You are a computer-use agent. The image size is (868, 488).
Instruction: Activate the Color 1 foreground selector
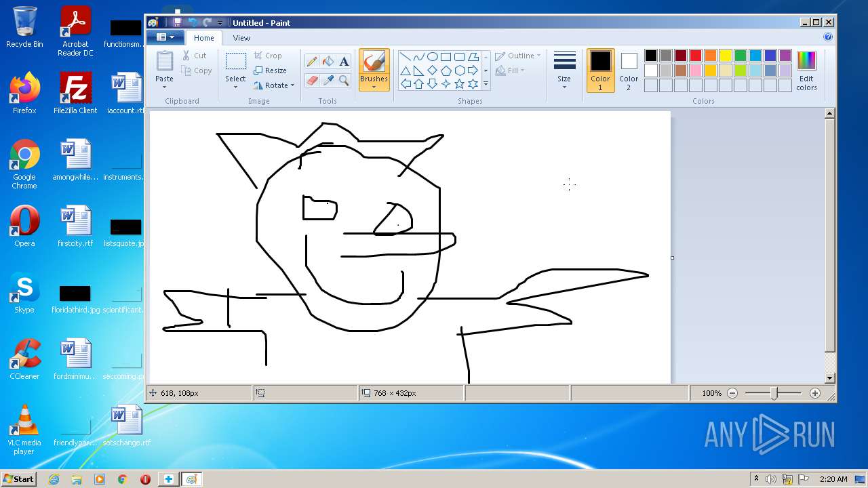pos(600,70)
